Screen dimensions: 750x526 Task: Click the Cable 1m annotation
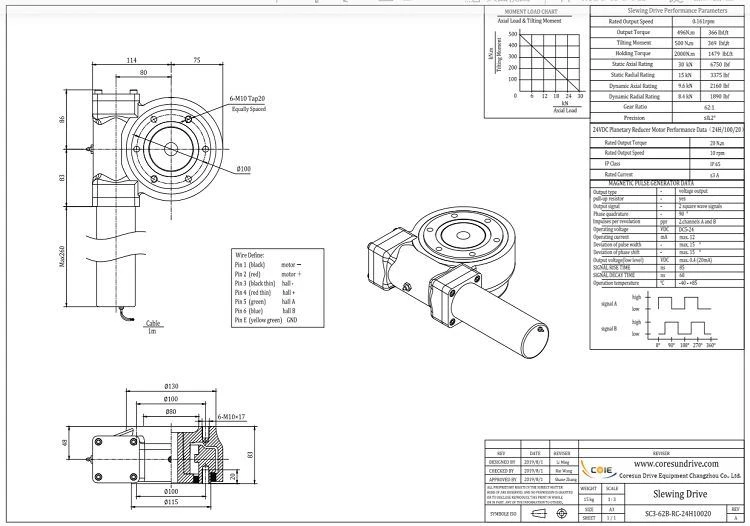(x=153, y=327)
